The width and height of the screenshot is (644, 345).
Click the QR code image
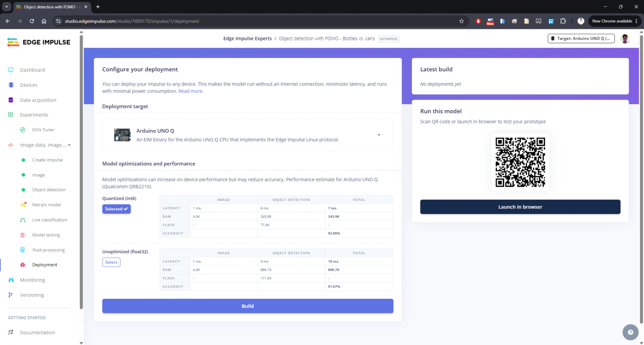coord(520,162)
